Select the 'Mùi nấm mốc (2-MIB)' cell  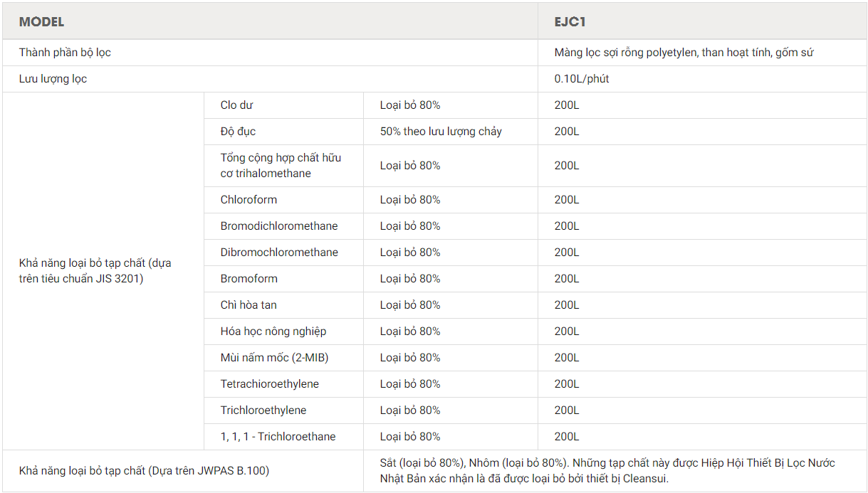[x=274, y=358]
